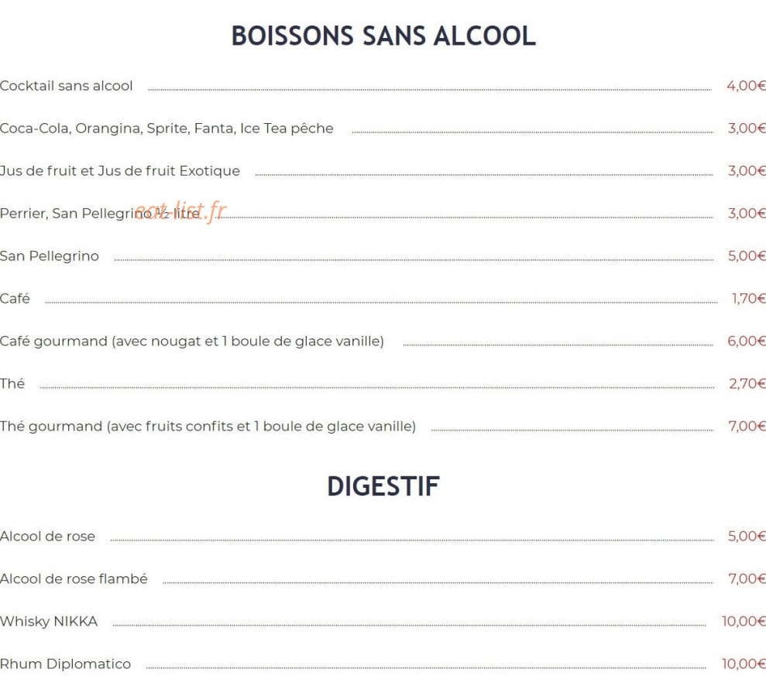Select Jus de fruit Exotique entry
The height and width of the screenshot is (700, 766).
coord(120,171)
